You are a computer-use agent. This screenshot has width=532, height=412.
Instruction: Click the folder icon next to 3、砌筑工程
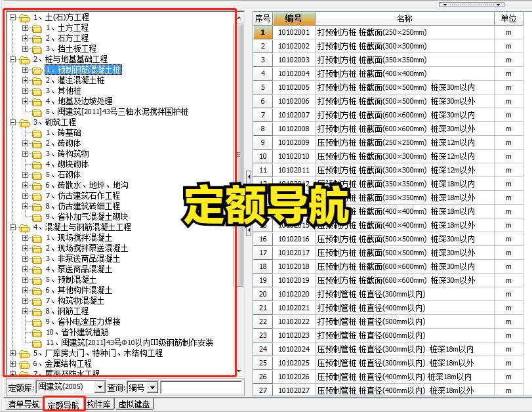tap(25, 123)
